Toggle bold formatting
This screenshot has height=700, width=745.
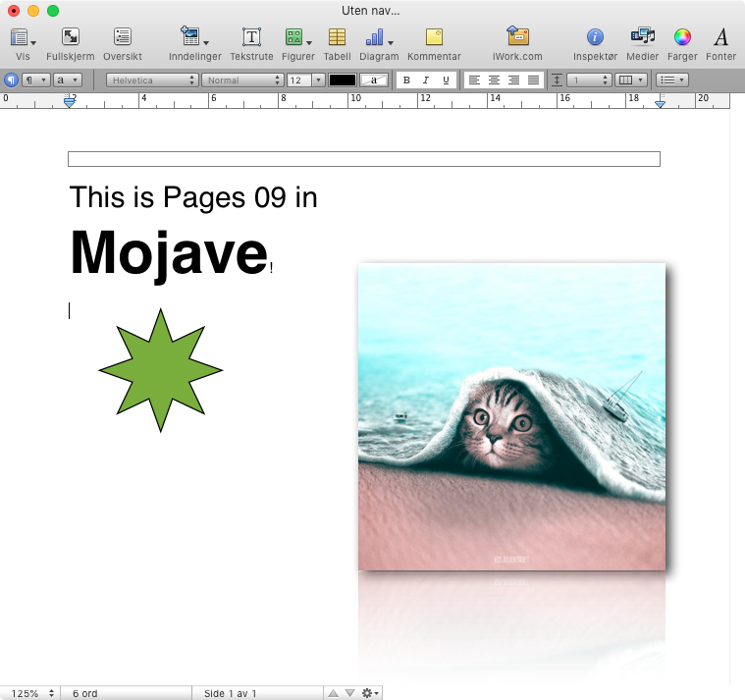(406, 81)
